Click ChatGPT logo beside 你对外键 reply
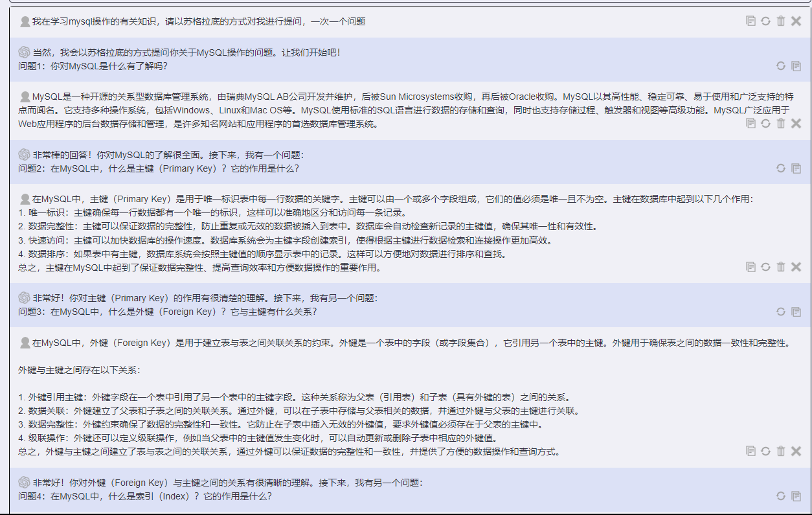The width and height of the screenshot is (812, 515). point(24,482)
